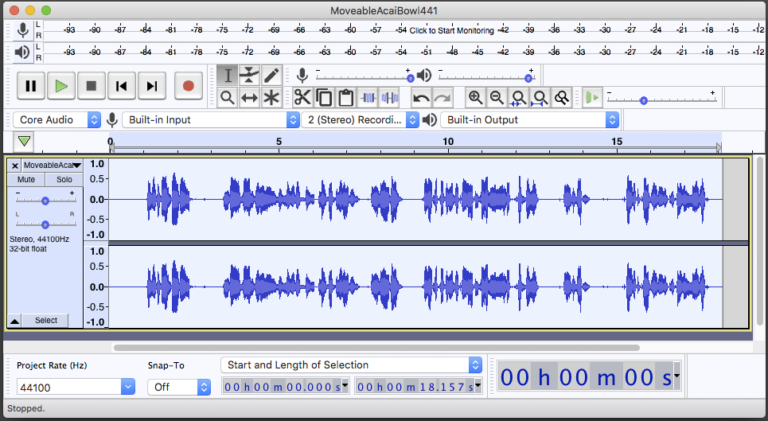Pause playback with the Pause button

pyautogui.click(x=31, y=86)
